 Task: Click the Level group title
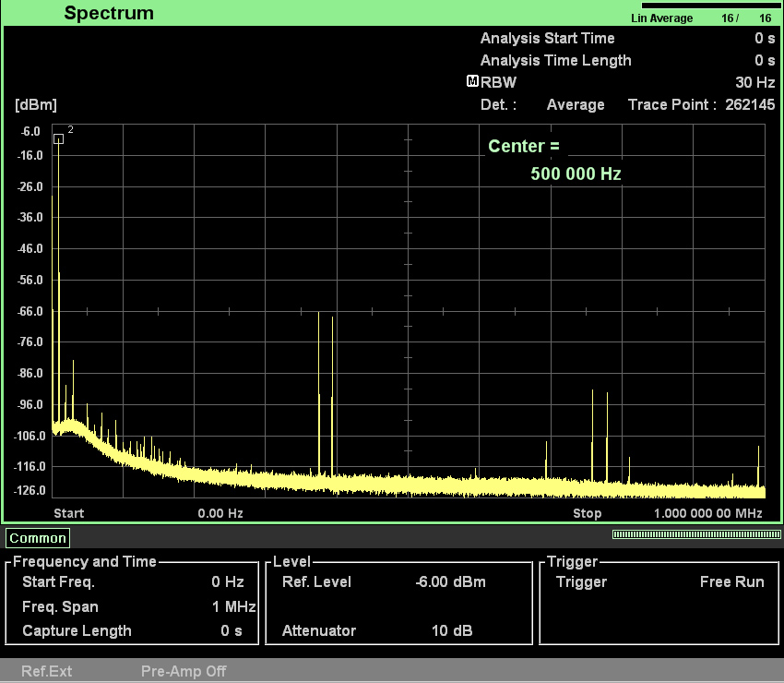click(292, 561)
